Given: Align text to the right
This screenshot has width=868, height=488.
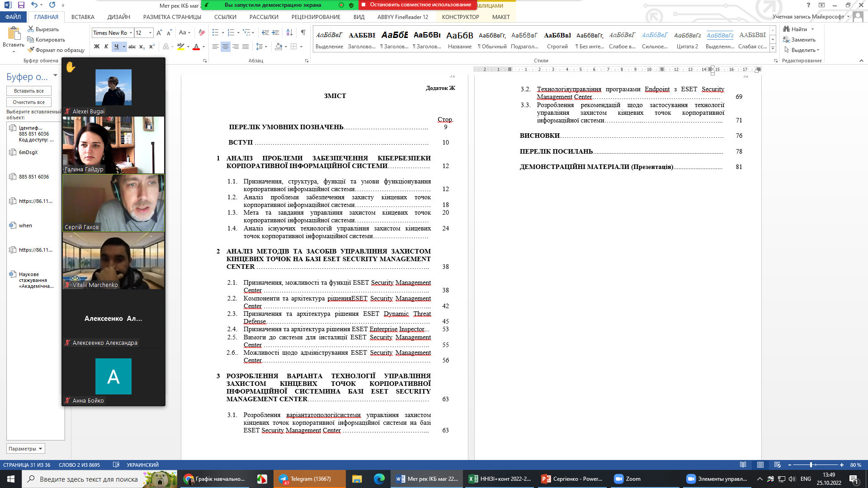Looking at the screenshot, I should pyautogui.click(x=236, y=47).
